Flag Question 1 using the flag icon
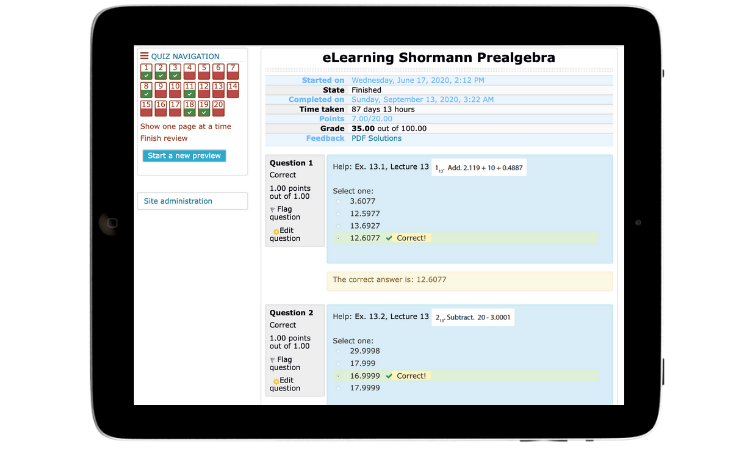 tap(273, 209)
